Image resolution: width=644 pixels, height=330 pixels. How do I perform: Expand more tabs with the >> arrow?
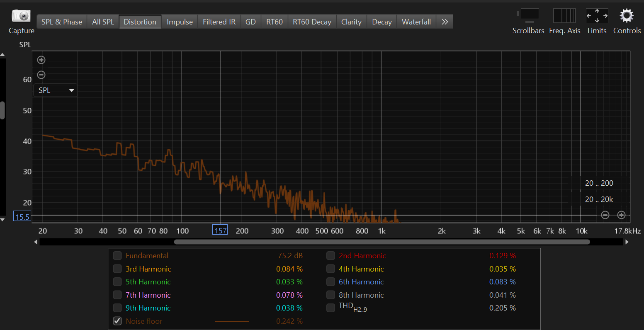point(445,22)
